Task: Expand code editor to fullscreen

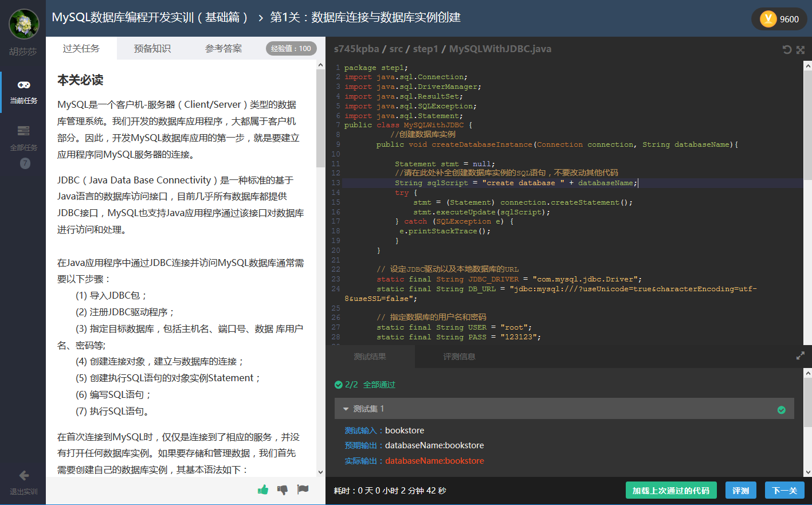Action: (x=801, y=50)
